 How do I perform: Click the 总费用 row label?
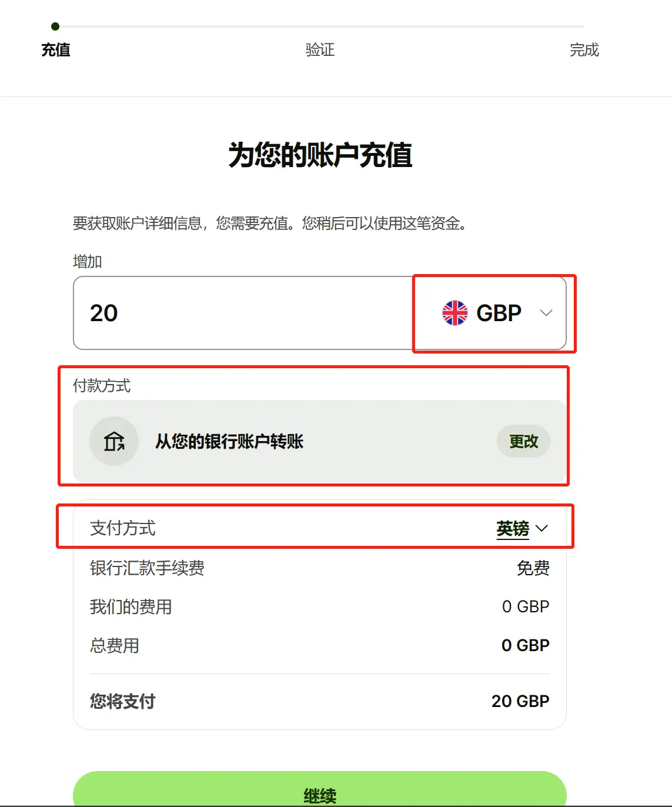[115, 646]
